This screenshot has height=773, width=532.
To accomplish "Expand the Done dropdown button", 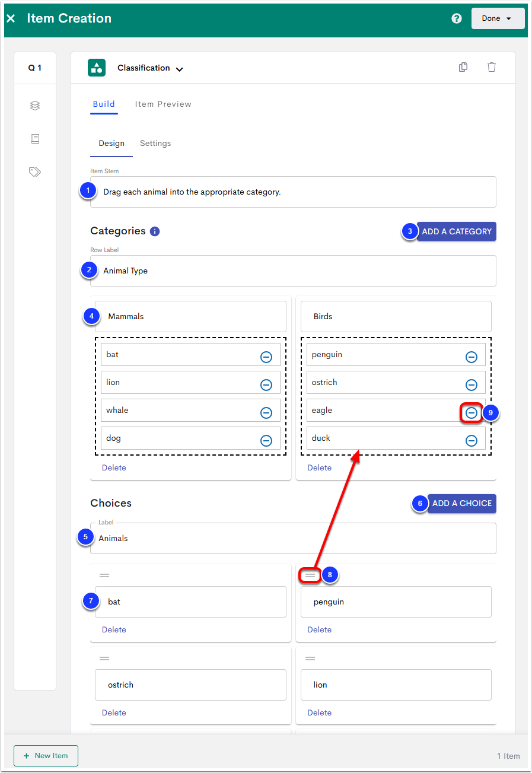I will [x=498, y=18].
